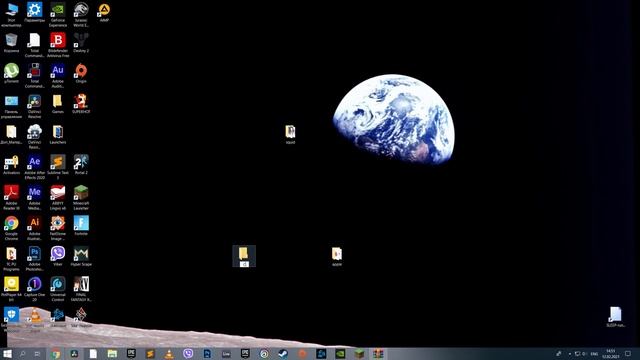Open the AIMP player shortcut
Image resolution: width=640 pixels, height=360 pixels.
point(104,12)
